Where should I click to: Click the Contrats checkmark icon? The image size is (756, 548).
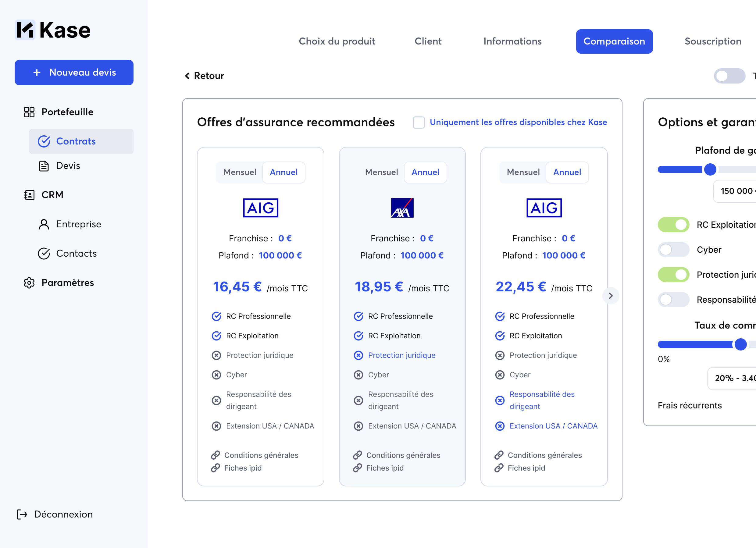pos(44,141)
